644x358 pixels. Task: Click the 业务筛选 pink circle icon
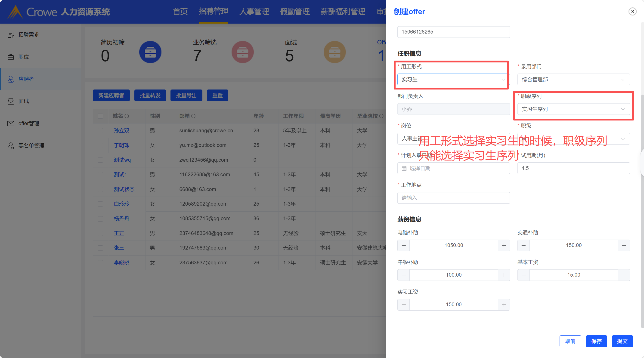[242, 52]
